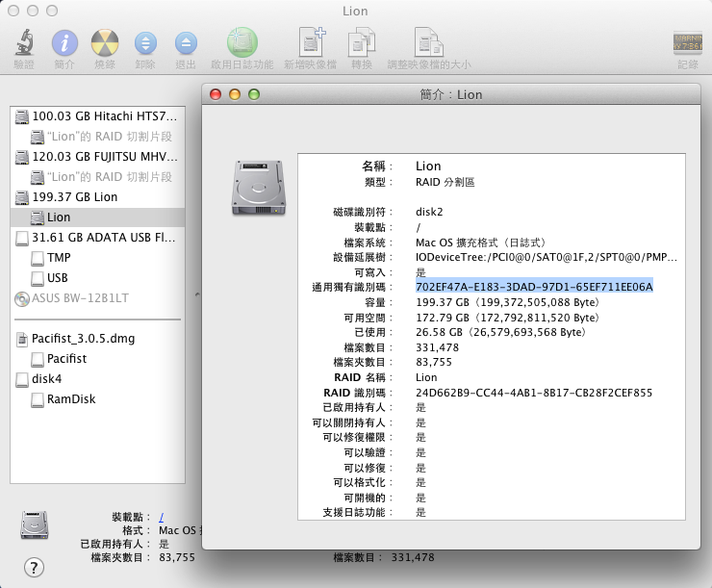The height and width of the screenshot is (588, 712).
Task: Open the Info (簡介) toolbar icon
Action: coord(64,43)
